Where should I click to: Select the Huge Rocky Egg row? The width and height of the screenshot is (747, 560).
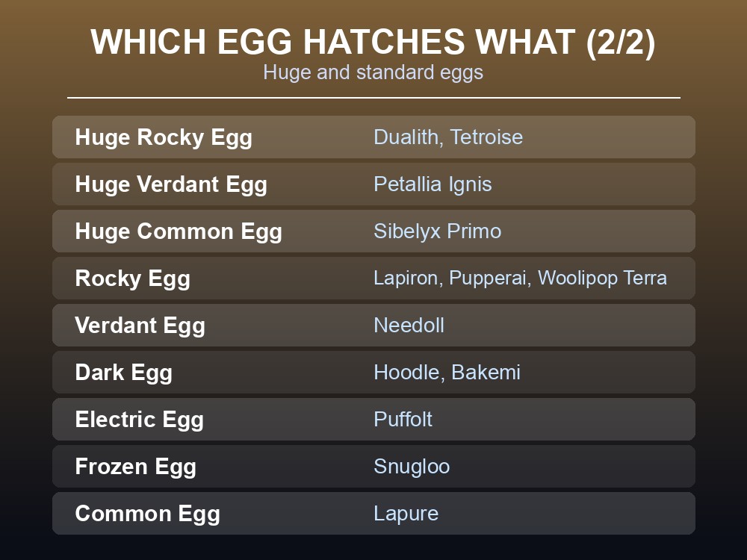(373, 137)
